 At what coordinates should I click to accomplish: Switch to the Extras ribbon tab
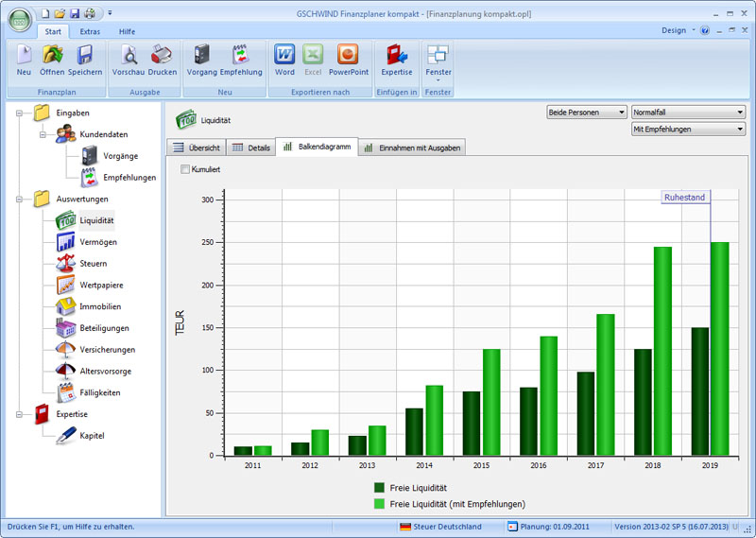coord(90,31)
